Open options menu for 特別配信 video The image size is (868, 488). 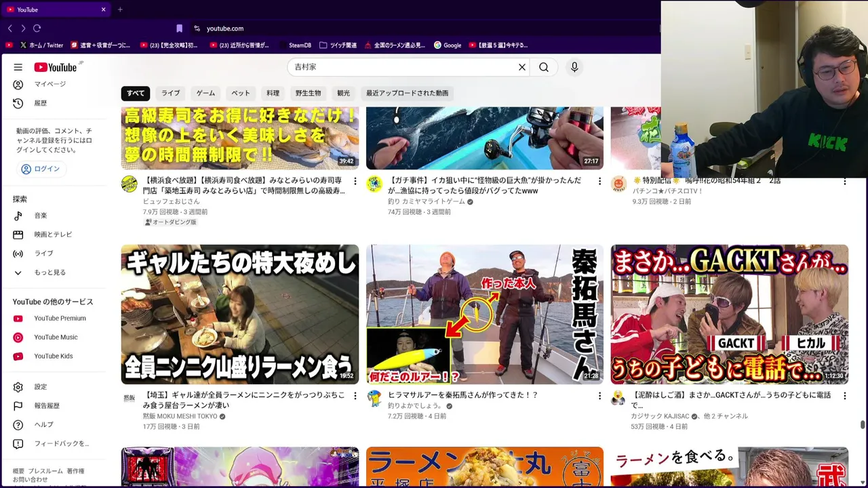coord(844,182)
